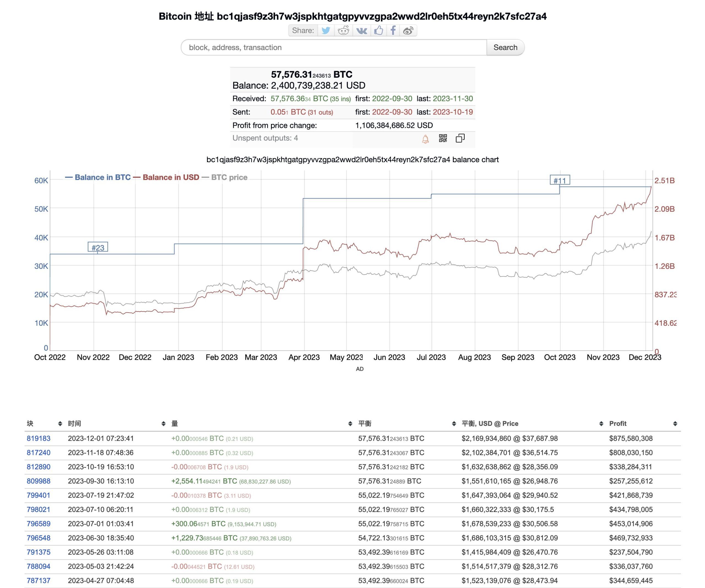Copy address with the copy icon
Image resolution: width=705 pixels, height=588 pixels.
pos(460,138)
